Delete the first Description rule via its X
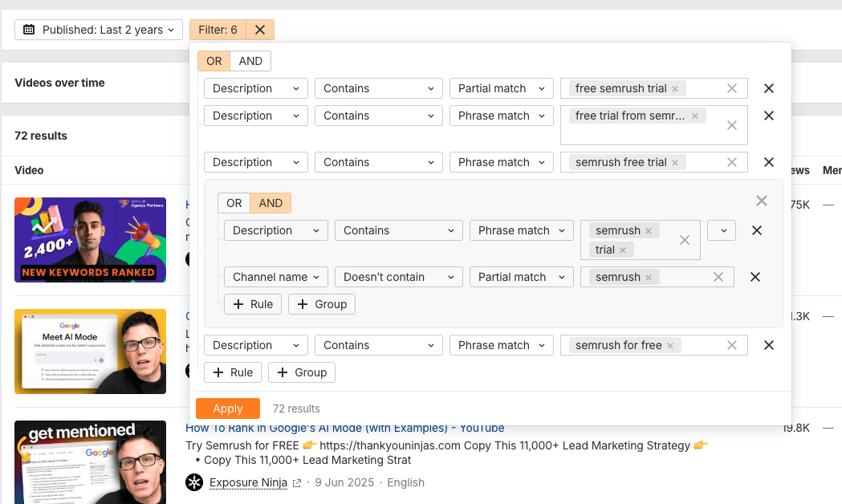The image size is (842, 504). (x=768, y=88)
